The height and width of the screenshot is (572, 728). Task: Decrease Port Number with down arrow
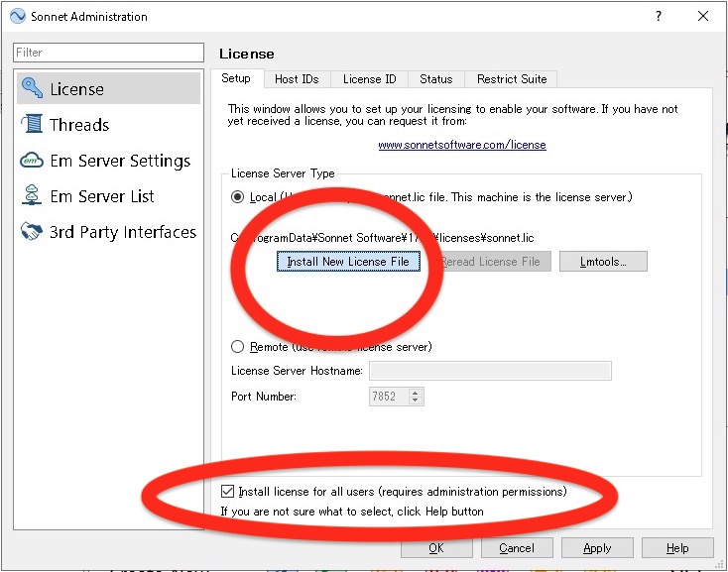(x=416, y=400)
